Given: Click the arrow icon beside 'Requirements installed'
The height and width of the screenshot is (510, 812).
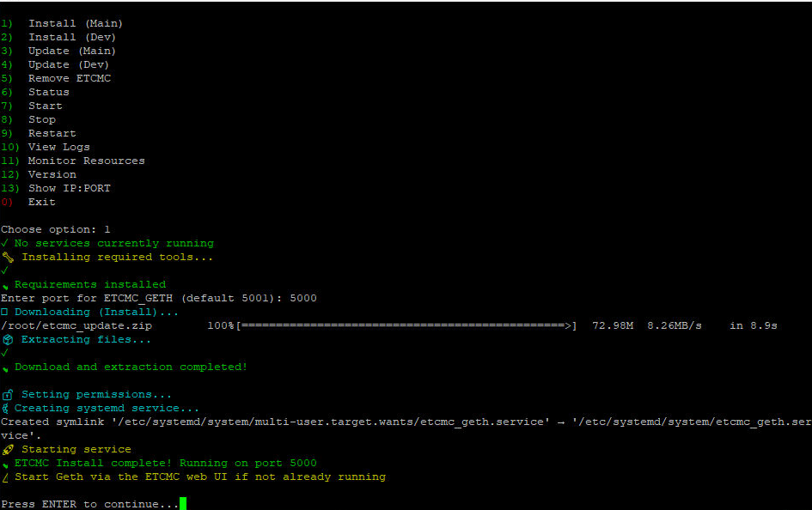Looking at the screenshot, I should (x=6, y=283).
